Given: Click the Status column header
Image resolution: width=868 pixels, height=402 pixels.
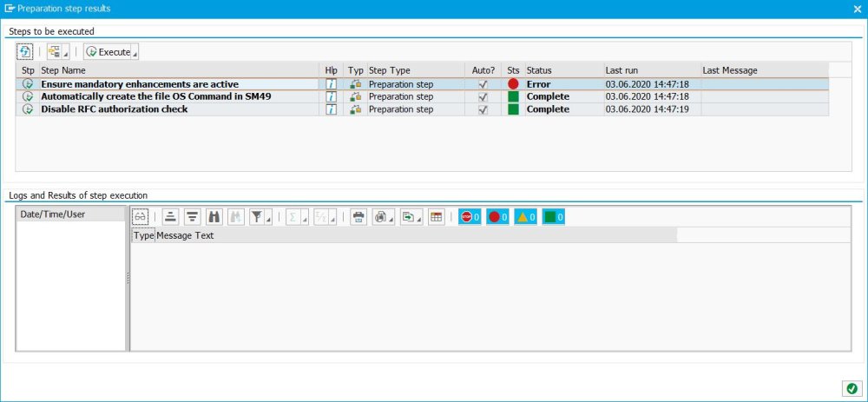Looking at the screenshot, I should click(x=564, y=70).
